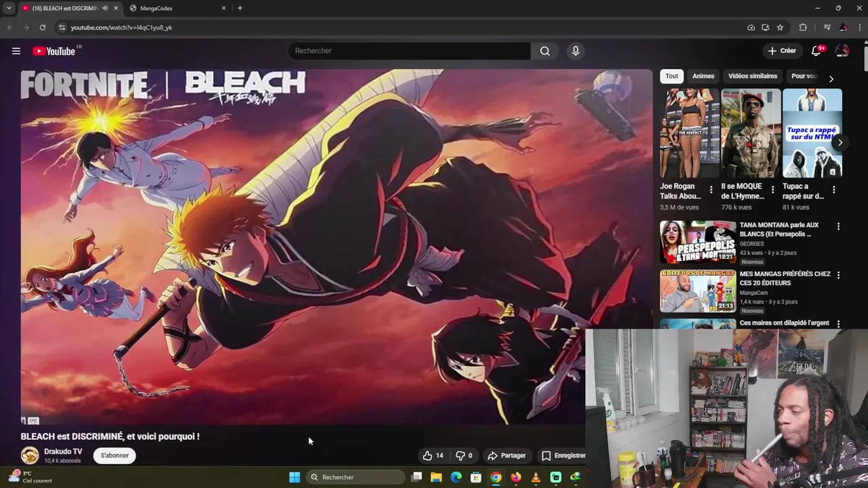The image size is (868, 488).
Task: Open Microsoft Store from taskbar
Action: tap(476, 477)
